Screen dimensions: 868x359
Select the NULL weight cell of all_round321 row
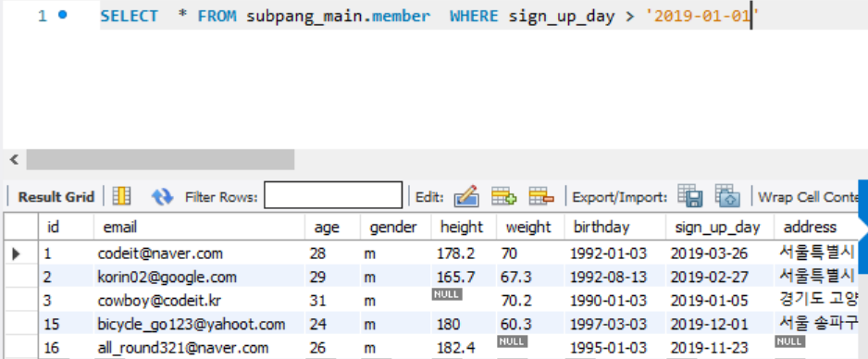tap(512, 341)
